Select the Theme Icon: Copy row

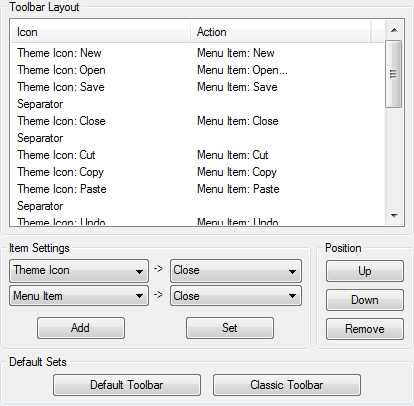[197, 172]
